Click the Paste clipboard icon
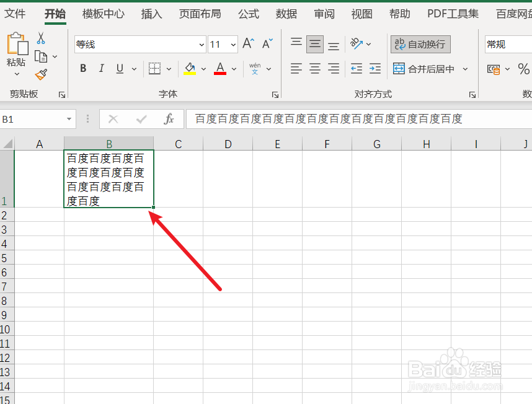The width and height of the screenshot is (532, 404). (x=17, y=43)
